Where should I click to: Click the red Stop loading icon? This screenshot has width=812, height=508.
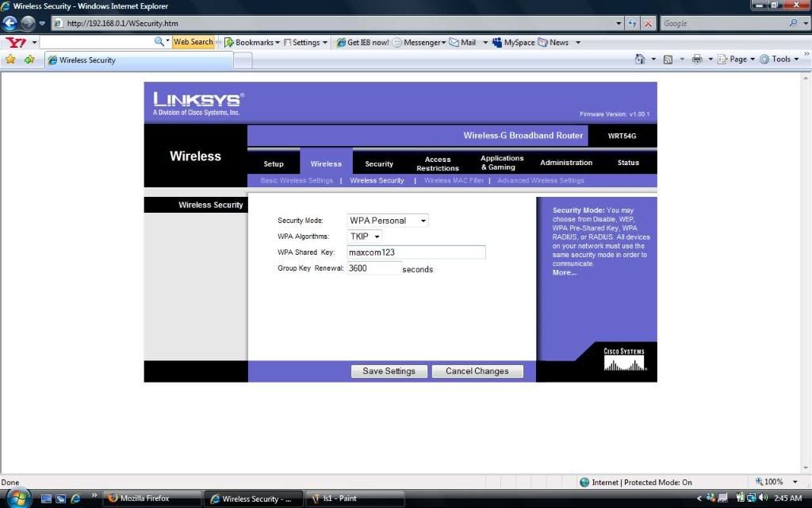pyautogui.click(x=649, y=23)
